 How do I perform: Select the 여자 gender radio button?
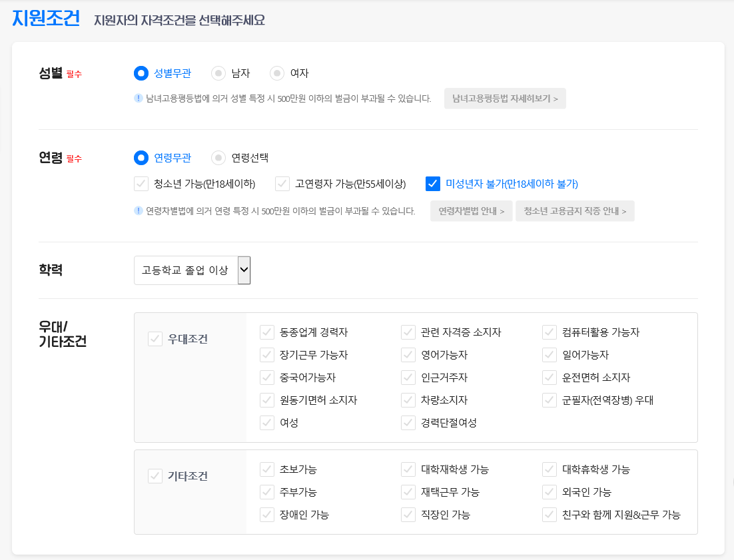276,73
